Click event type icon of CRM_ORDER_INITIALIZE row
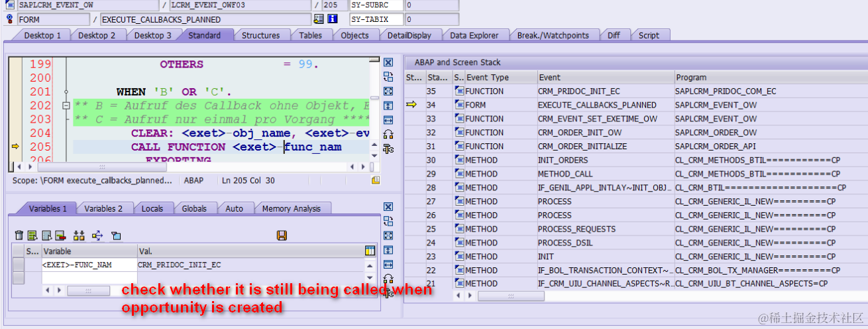 (x=459, y=146)
